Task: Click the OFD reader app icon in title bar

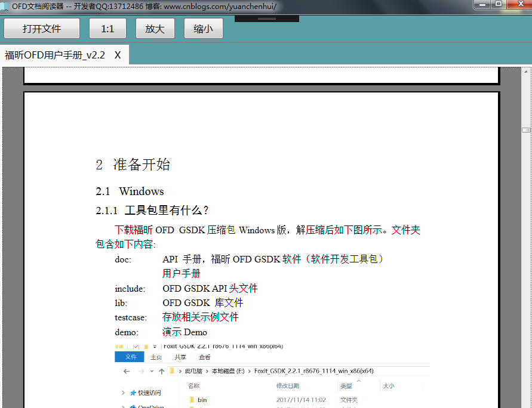Action: [4, 7]
